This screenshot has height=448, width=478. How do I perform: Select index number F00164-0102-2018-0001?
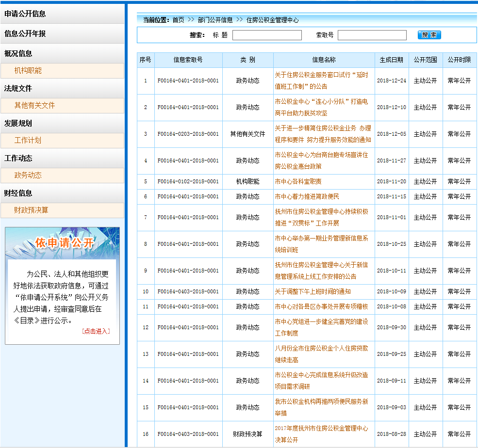click(x=188, y=181)
